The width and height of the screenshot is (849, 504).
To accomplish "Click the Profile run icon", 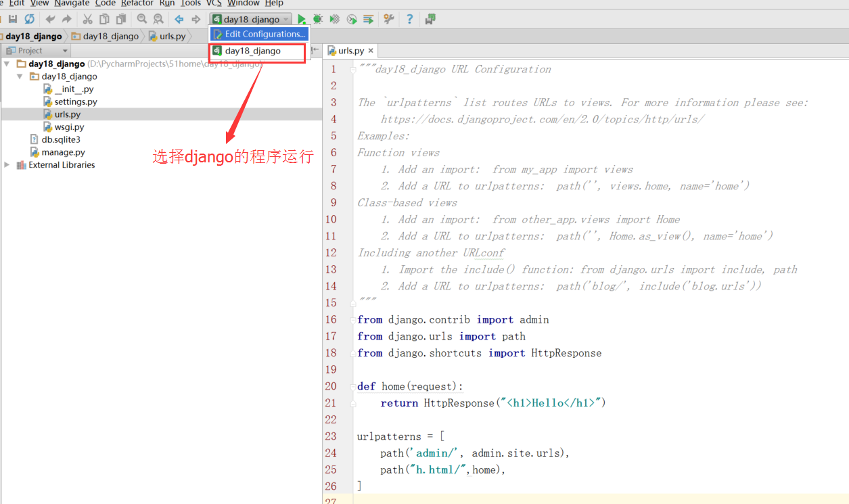I will [x=351, y=20].
